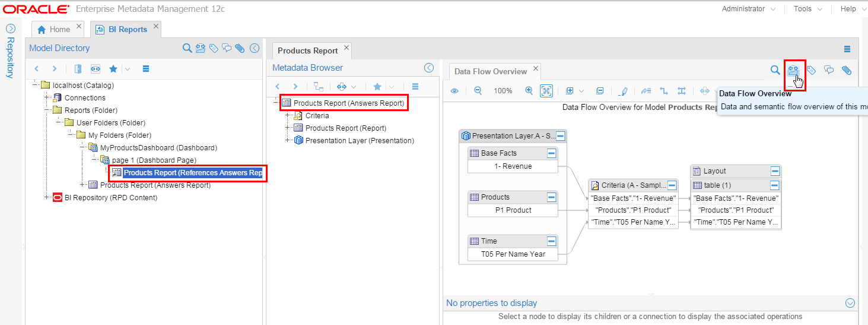Collapse the Layout diagram node

click(x=775, y=171)
